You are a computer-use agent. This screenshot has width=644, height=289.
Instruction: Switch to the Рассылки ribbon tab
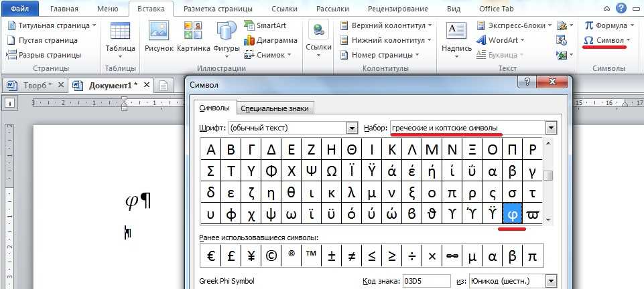(332, 9)
